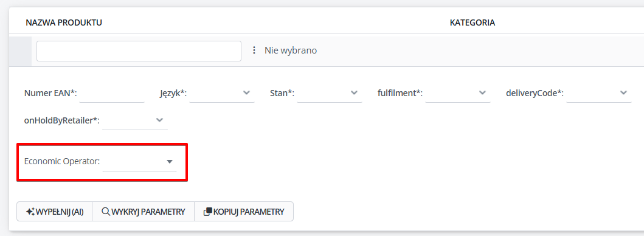Click the Nie wybrano category text
The image size is (644, 236).
click(291, 50)
